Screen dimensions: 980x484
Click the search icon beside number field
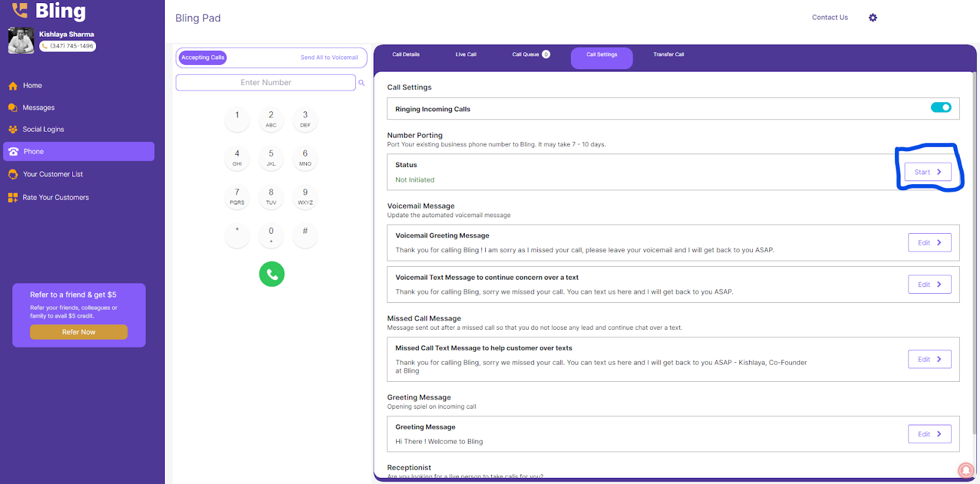[x=361, y=83]
